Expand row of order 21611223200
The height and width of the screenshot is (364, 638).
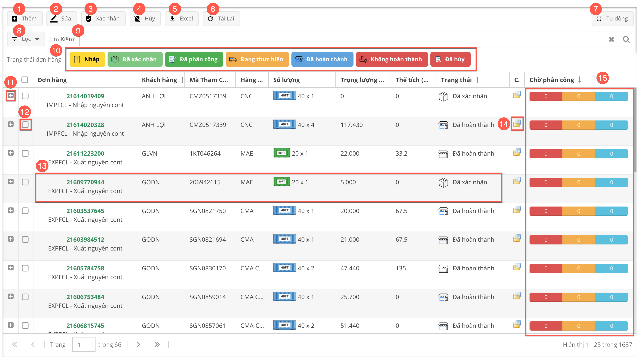pos(11,153)
